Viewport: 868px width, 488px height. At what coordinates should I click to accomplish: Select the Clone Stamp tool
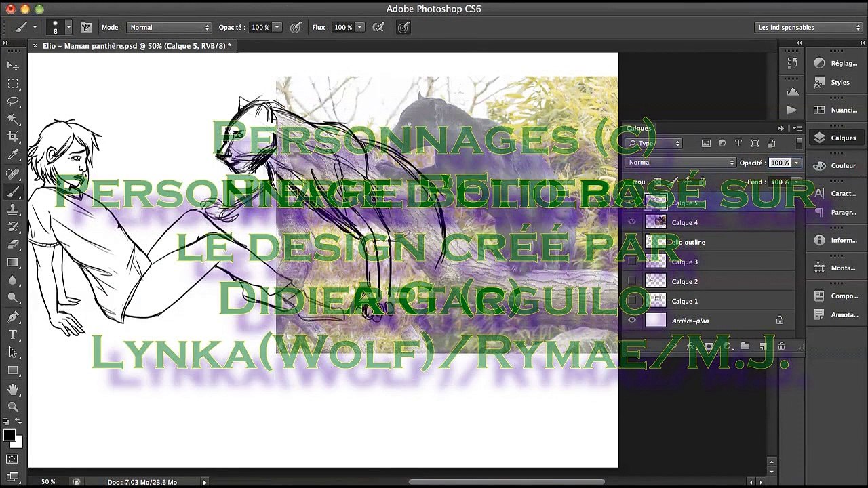[13, 209]
